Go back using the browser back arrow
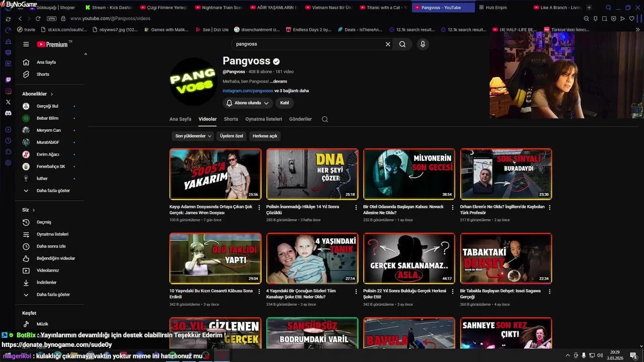644x362 pixels. coord(20,19)
